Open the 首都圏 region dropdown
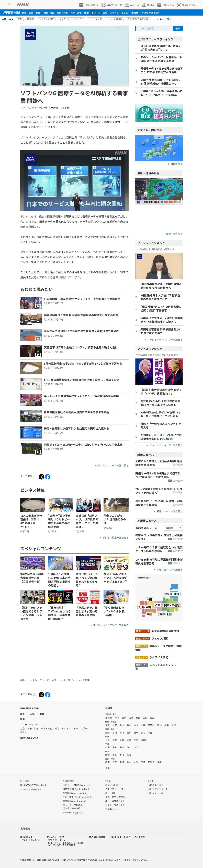The height and width of the screenshot is (868, 203). 173,528
